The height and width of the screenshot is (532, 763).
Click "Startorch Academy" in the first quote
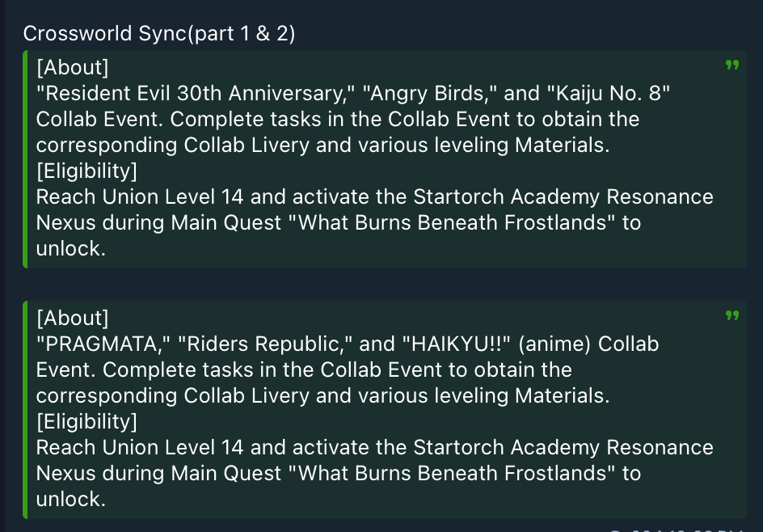(506, 196)
